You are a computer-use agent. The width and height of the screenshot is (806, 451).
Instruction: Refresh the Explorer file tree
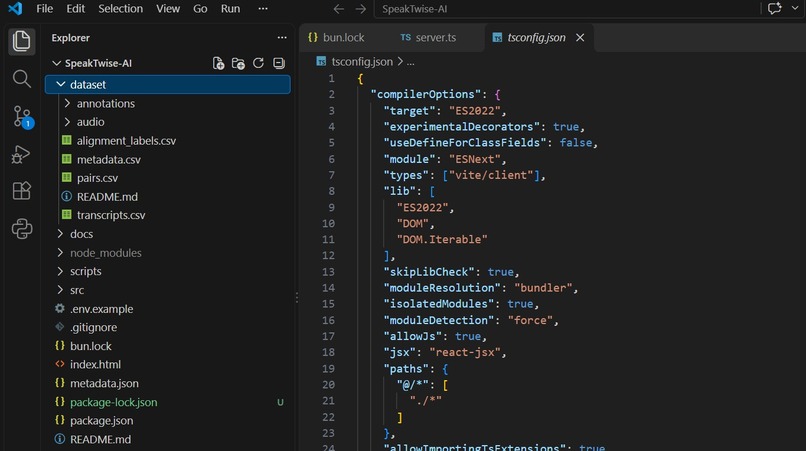[258, 63]
